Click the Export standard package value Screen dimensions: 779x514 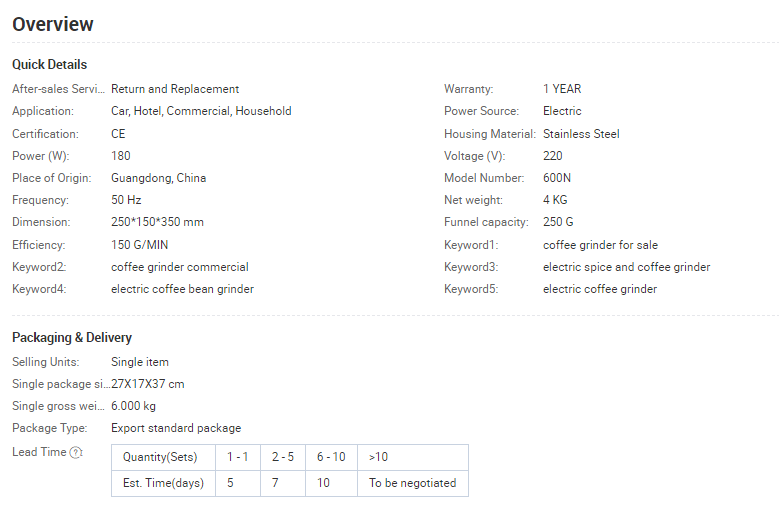(x=176, y=428)
